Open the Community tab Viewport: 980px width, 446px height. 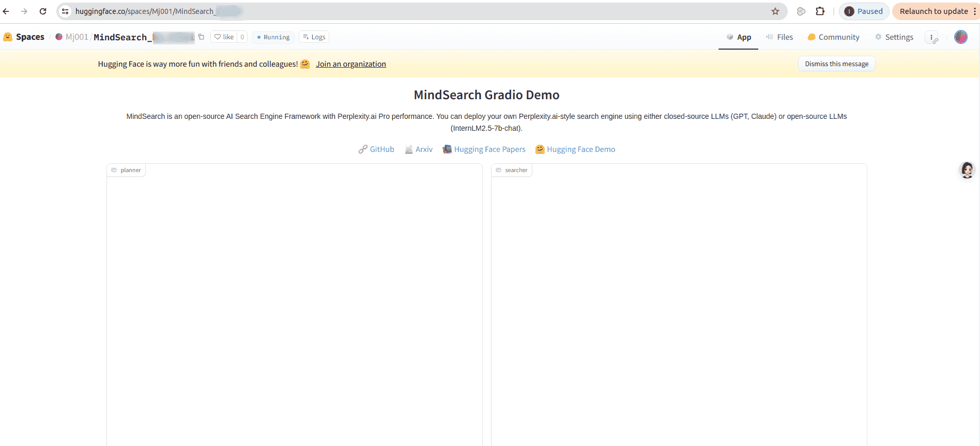click(x=833, y=37)
